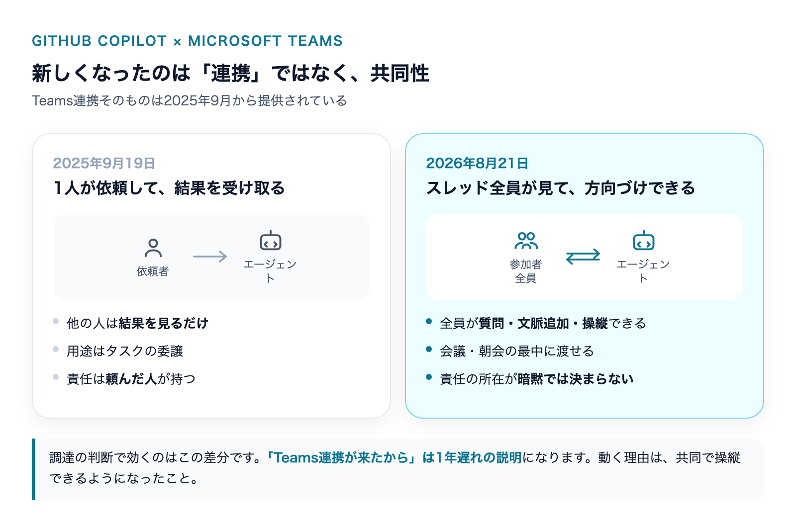Click the left card's robot agent icon
This screenshot has width=796, height=532.
tap(270, 241)
